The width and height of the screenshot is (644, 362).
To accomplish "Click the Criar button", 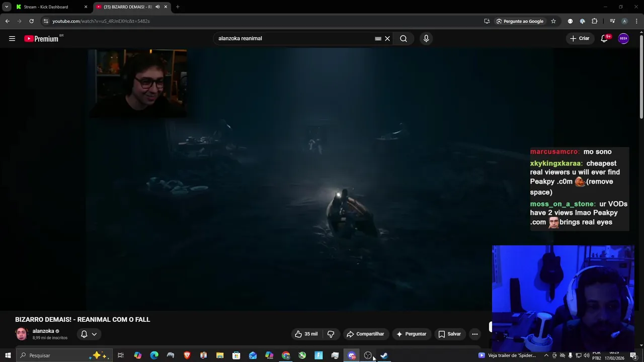I will click(580, 39).
